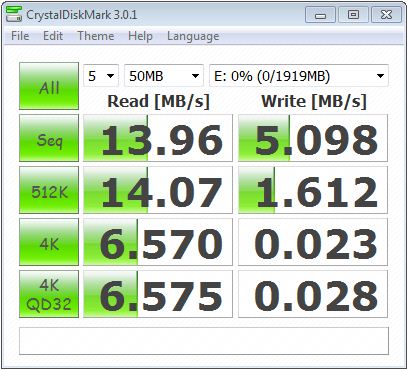Click the 4K QD32 read result 6.575

158,294
